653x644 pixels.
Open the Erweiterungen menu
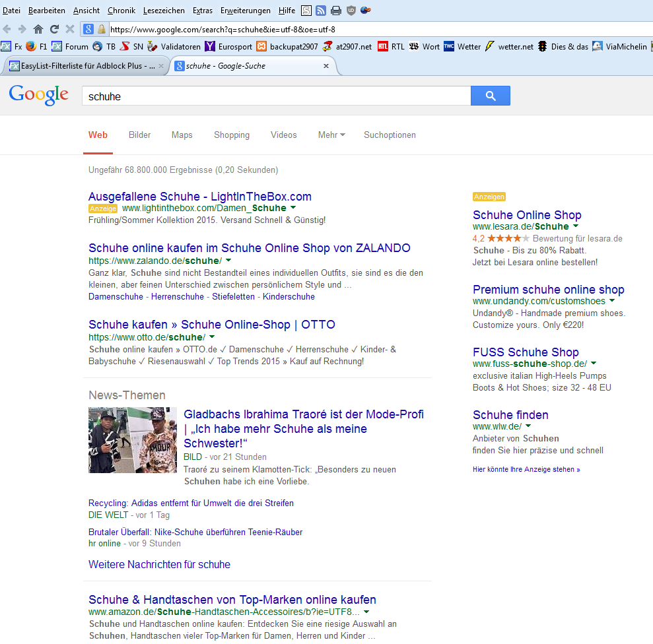246,11
